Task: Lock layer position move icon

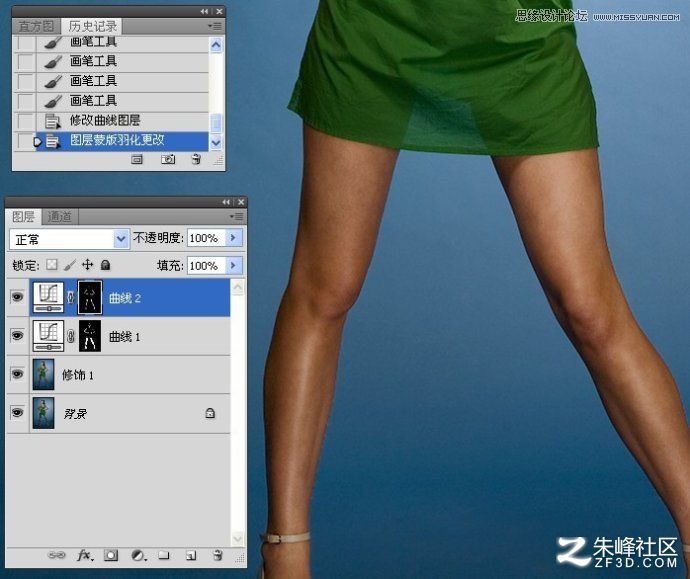Action: pyautogui.click(x=88, y=265)
